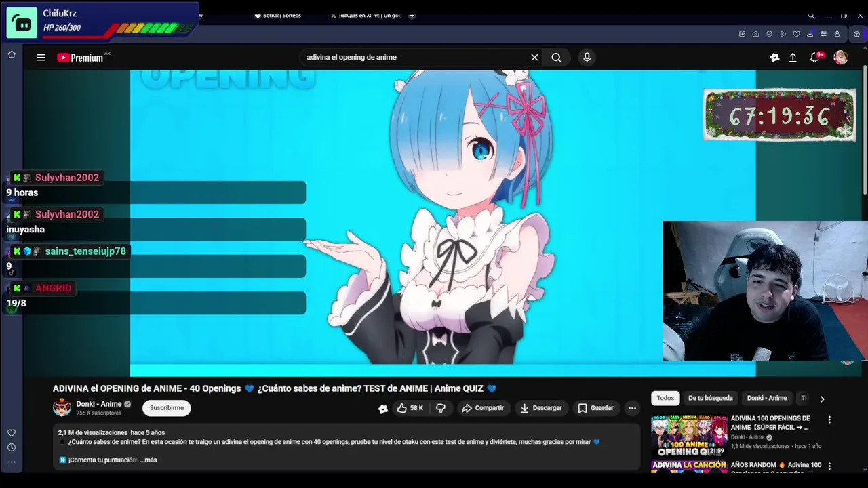
Task: Click the '2,1 M de visualizaciones' text
Action: click(x=93, y=432)
